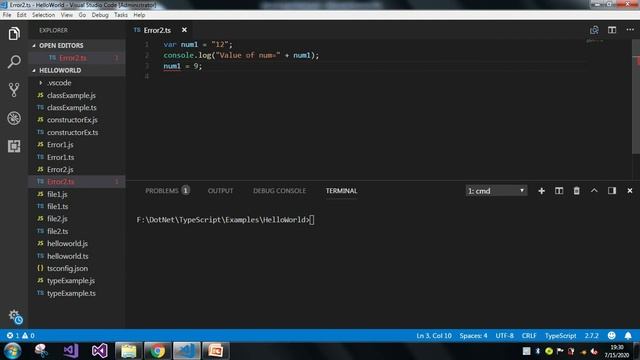The image size is (640, 360).
Task: Open constructorEx.ts file
Action: pos(77,132)
